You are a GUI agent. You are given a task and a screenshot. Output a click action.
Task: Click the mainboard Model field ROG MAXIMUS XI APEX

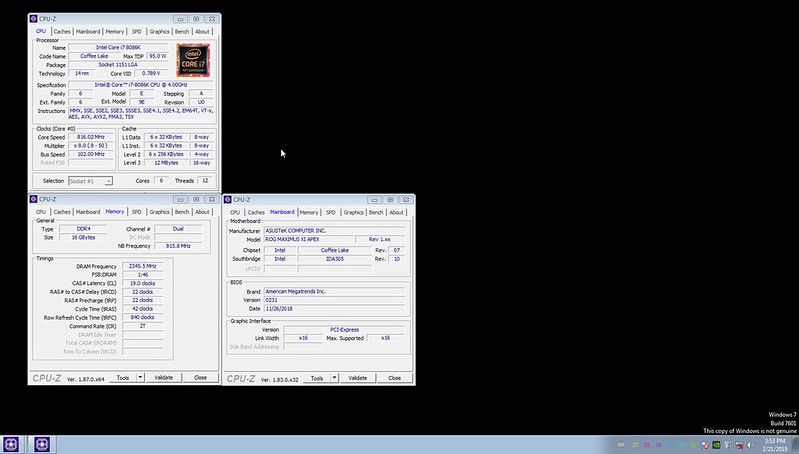[x=308, y=239]
